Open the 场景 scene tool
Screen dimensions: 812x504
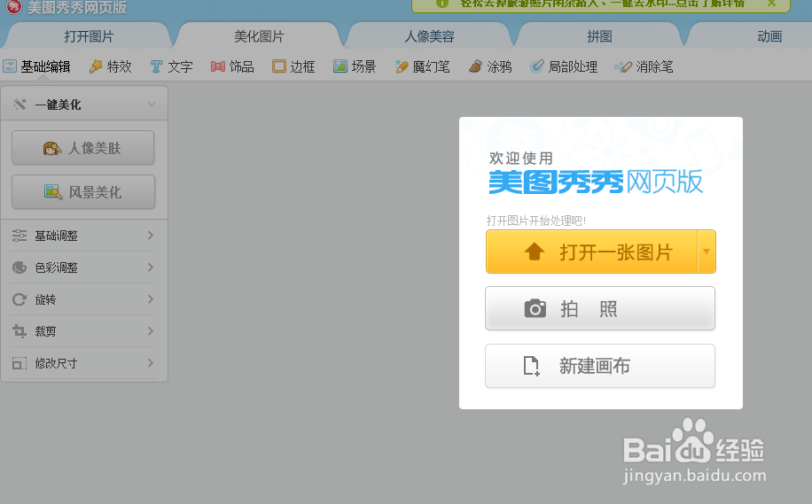pos(355,66)
